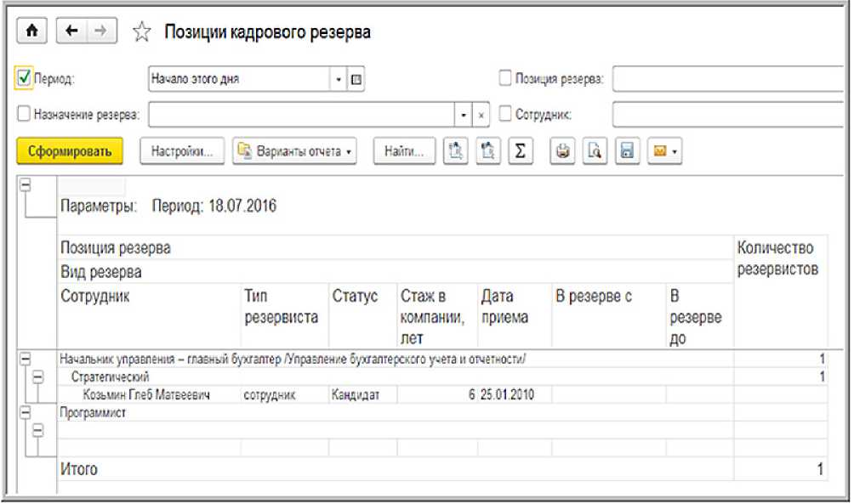Select the сотрудник type cell
854x504 pixels.
(x=284, y=394)
